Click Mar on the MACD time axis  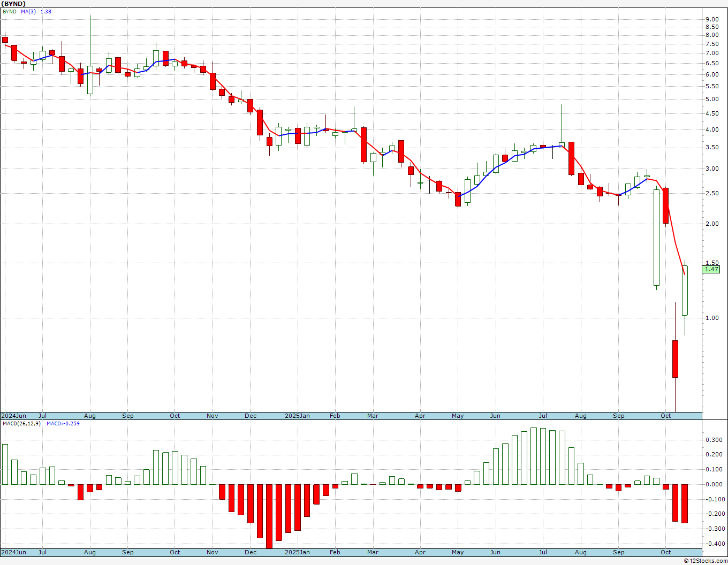[x=373, y=552]
